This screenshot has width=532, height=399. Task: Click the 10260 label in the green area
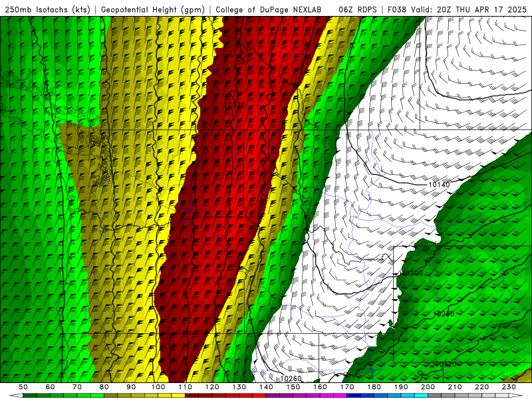tap(444, 314)
